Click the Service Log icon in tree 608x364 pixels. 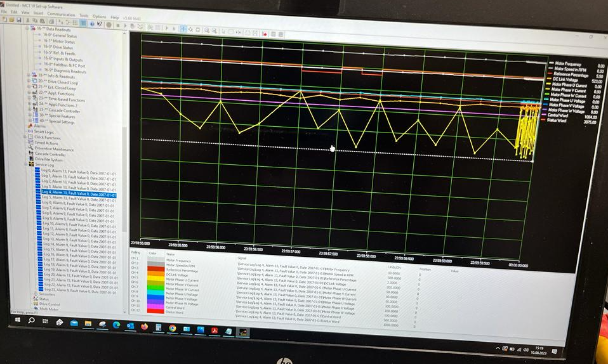pos(31,164)
